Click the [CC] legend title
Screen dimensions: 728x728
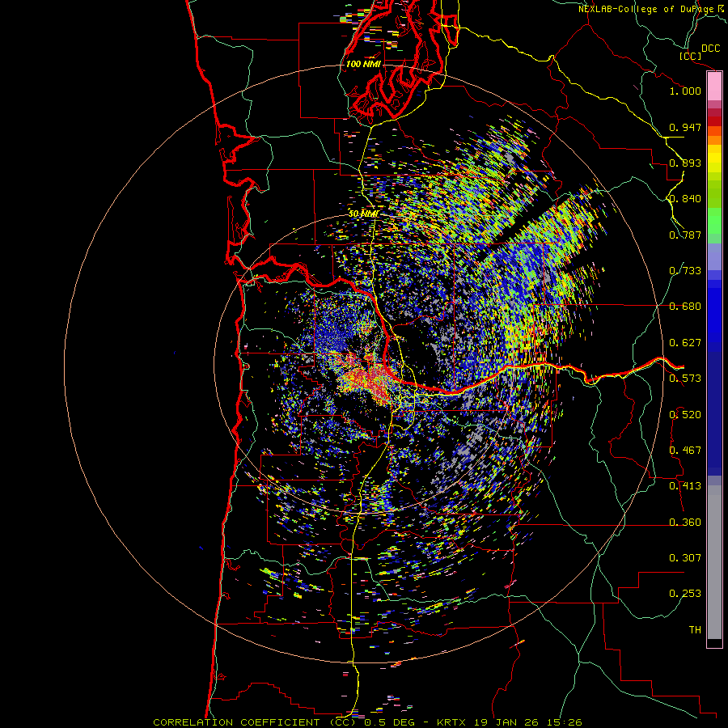[690, 56]
